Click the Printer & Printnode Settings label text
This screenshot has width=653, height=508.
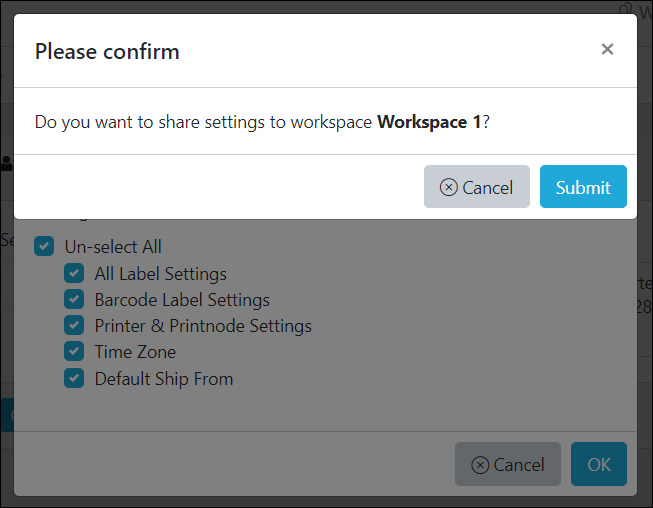click(203, 326)
